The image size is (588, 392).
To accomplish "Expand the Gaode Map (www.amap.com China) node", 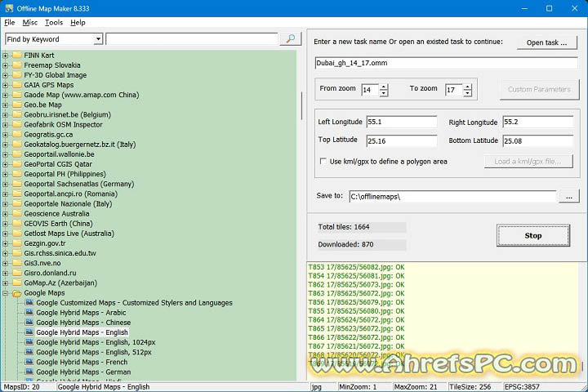I will (x=5, y=95).
